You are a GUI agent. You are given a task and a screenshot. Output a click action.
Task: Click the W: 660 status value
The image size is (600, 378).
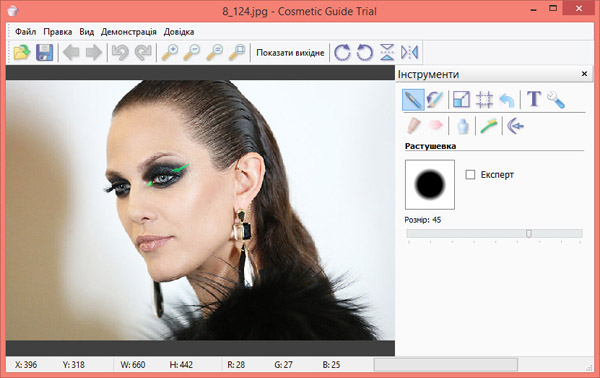pyautogui.click(x=133, y=365)
